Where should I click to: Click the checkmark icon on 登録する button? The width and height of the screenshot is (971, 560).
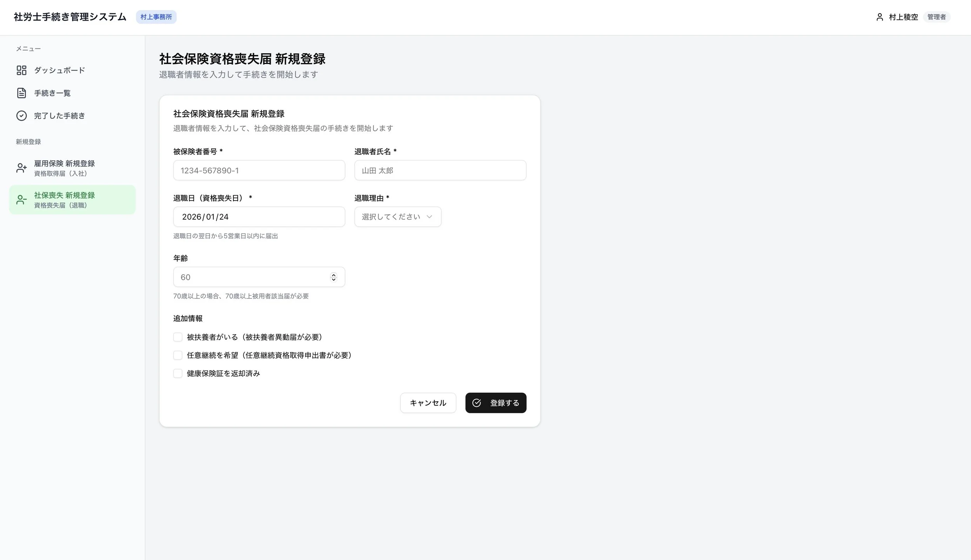tap(477, 403)
